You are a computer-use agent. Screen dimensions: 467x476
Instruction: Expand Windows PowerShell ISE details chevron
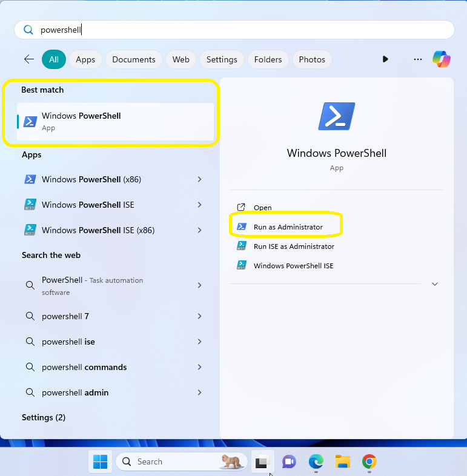199,205
